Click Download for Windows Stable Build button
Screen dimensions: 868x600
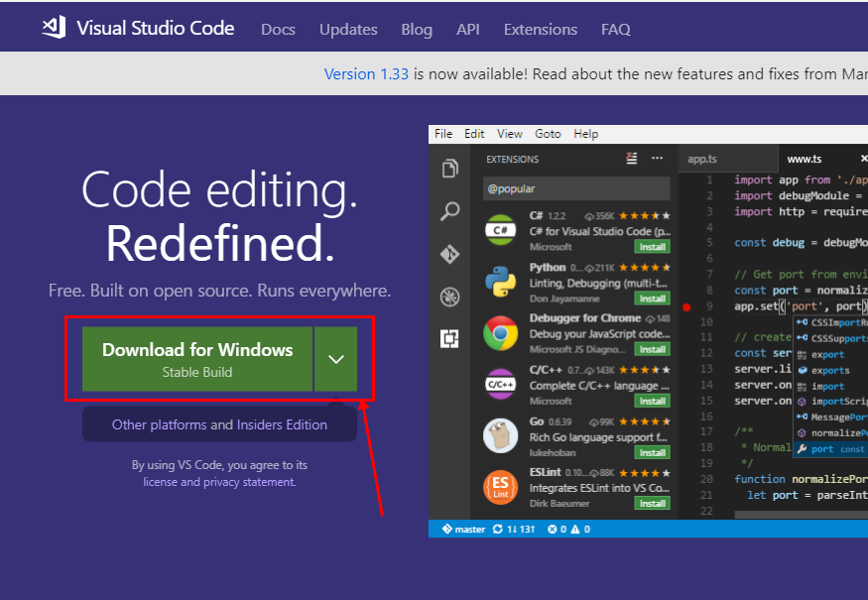pyautogui.click(x=197, y=359)
